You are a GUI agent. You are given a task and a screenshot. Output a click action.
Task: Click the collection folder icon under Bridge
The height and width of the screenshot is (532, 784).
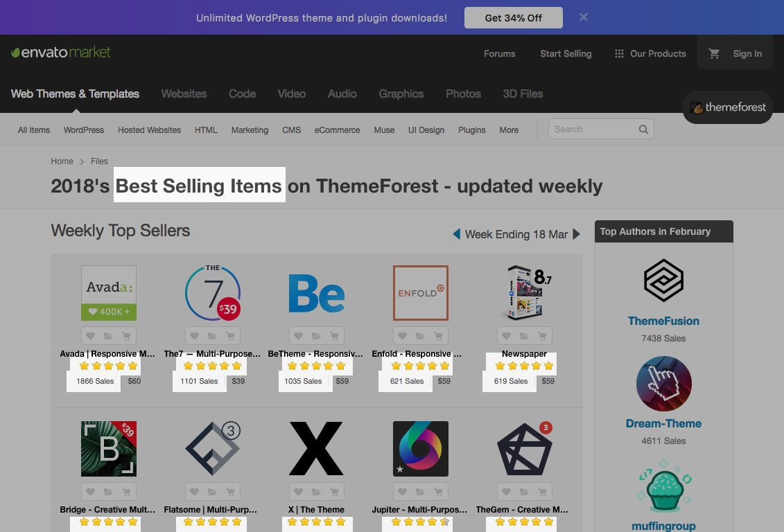(109, 492)
